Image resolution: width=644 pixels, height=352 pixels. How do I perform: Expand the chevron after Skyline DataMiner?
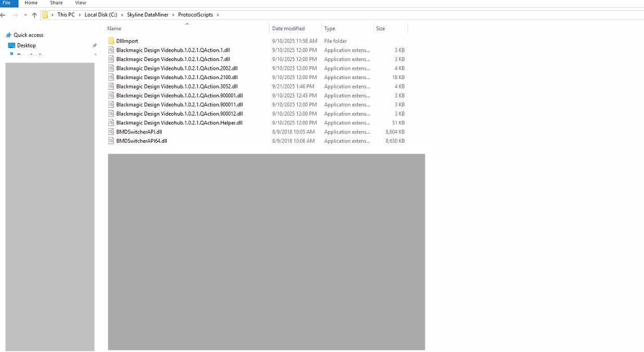coord(173,15)
